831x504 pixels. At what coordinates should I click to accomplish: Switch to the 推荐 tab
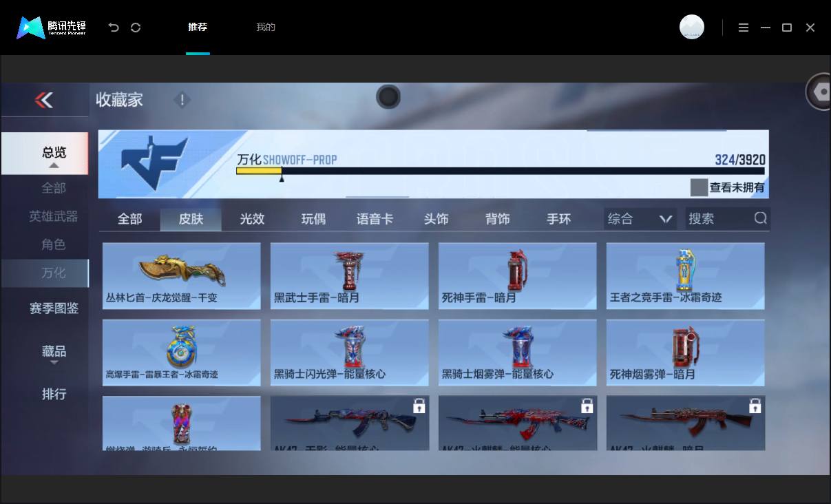click(198, 28)
